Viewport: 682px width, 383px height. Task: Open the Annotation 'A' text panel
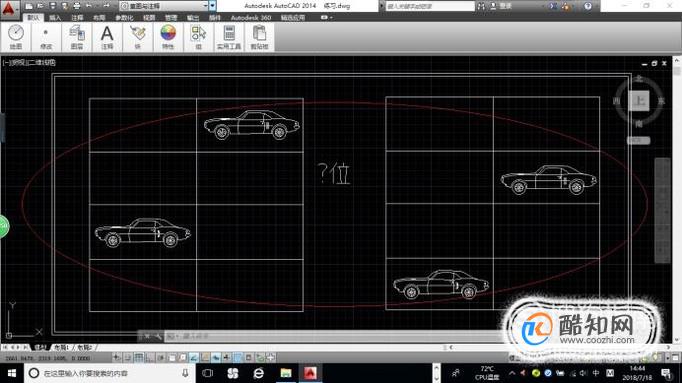pyautogui.click(x=107, y=37)
